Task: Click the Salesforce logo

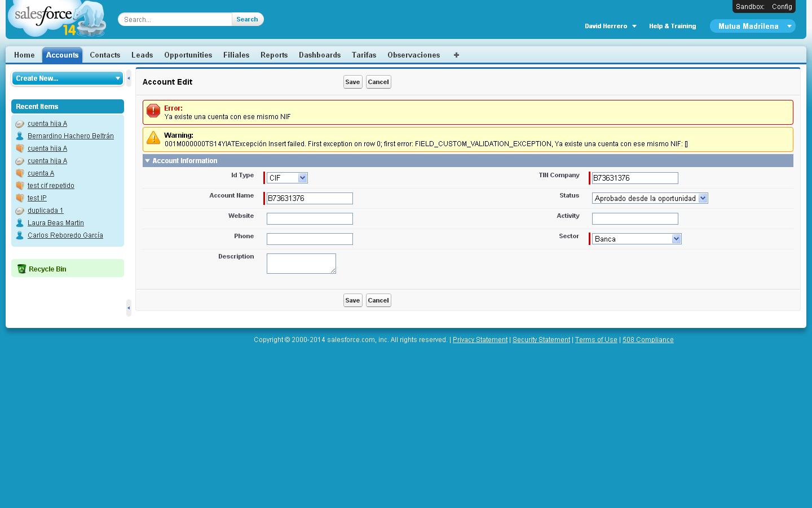Action: click(56, 19)
